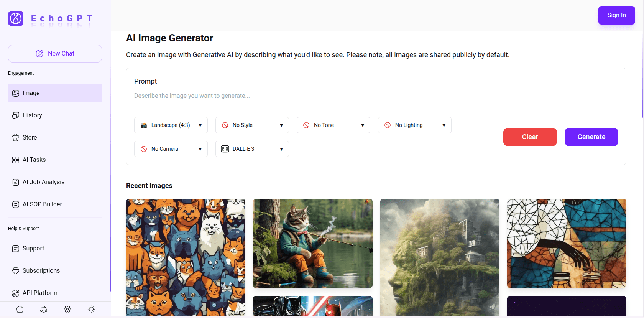The width and height of the screenshot is (644, 318).
Task: Click the API Platform icon
Action: (16, 293)
